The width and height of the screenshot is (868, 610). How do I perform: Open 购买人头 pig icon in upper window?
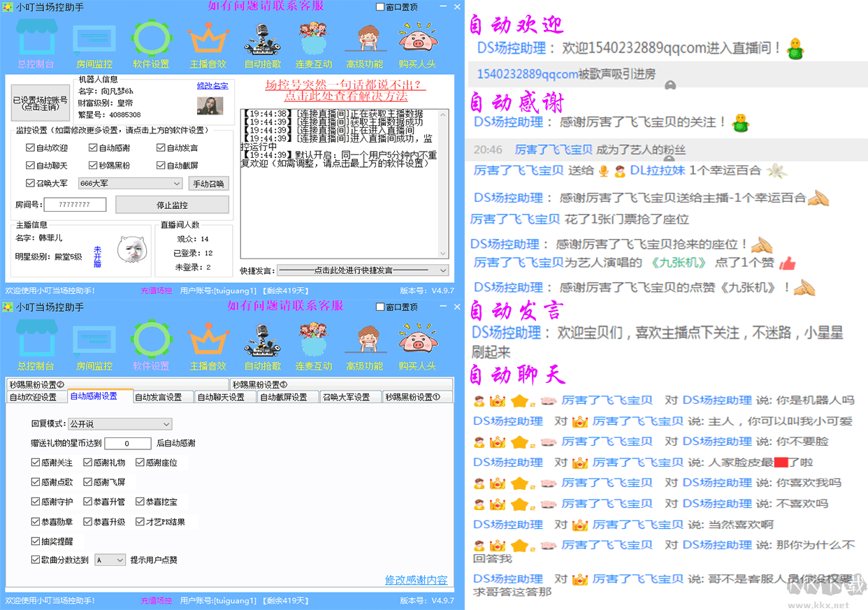[x=417, y=43]
